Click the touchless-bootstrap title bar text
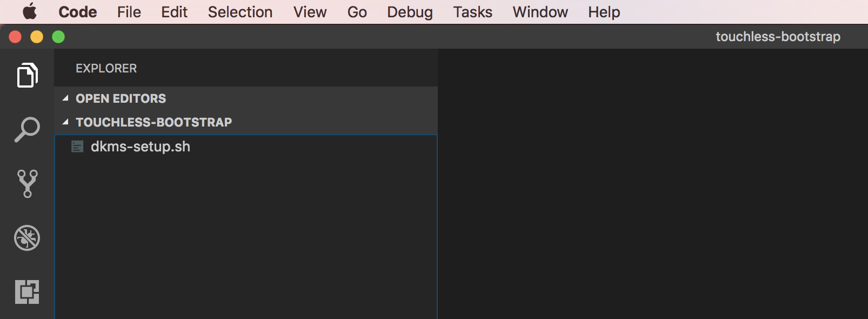 (x=778, y=37)
